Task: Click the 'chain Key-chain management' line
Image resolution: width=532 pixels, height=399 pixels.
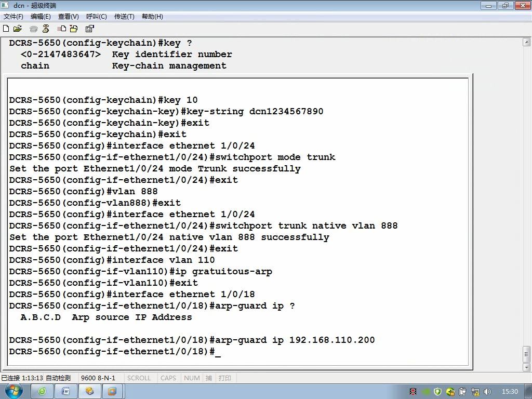Action: 124,66
